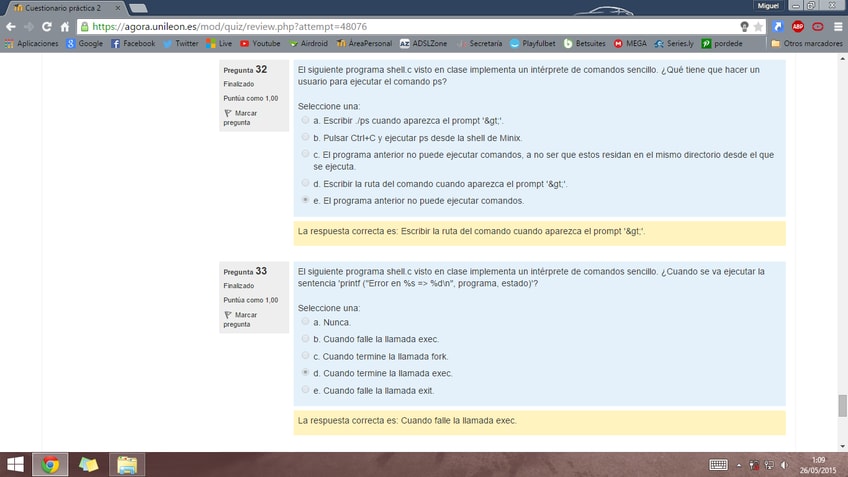
Task: Open the Twitter bookmark
Action: pyautogui.click(x=181, y=43)
